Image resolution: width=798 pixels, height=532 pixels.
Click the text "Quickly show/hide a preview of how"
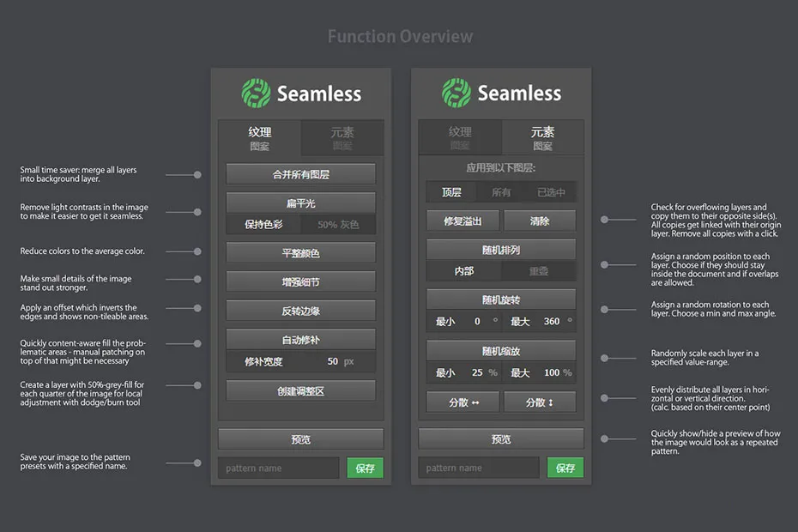coord(716,433)
